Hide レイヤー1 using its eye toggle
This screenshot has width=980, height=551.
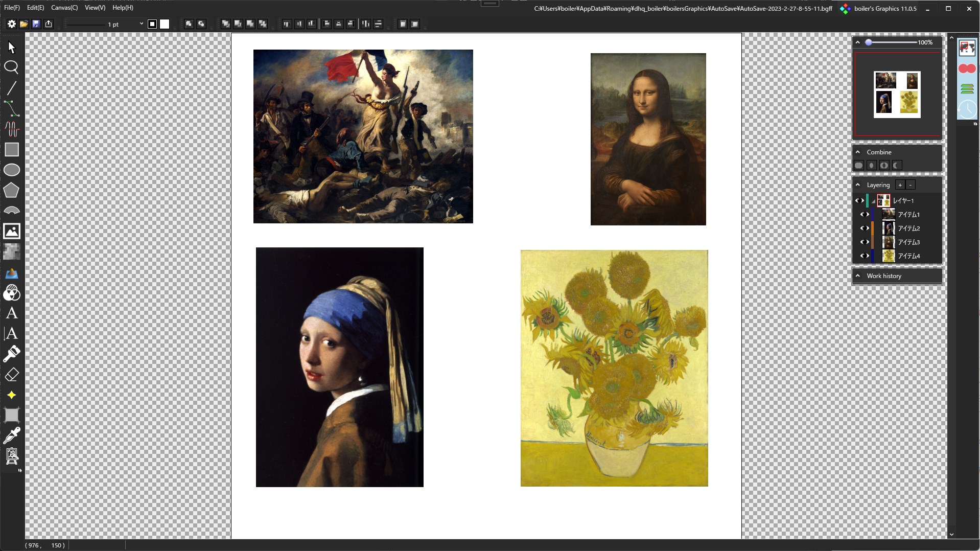859,200
